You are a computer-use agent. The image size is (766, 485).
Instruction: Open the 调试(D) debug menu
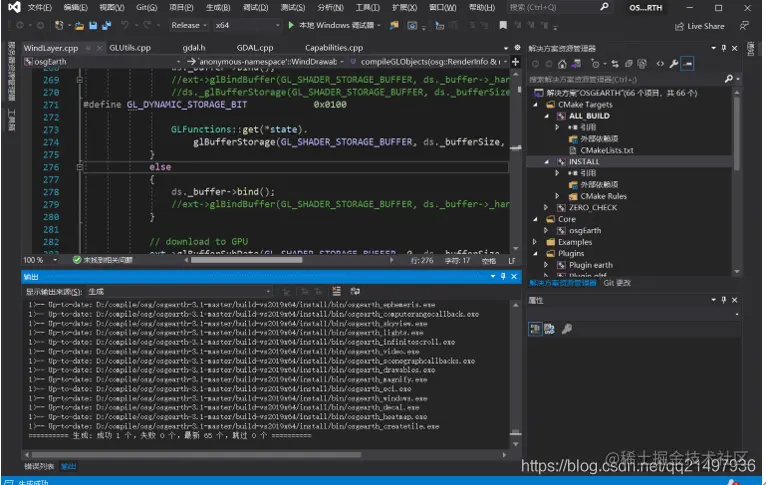(255, 7)
